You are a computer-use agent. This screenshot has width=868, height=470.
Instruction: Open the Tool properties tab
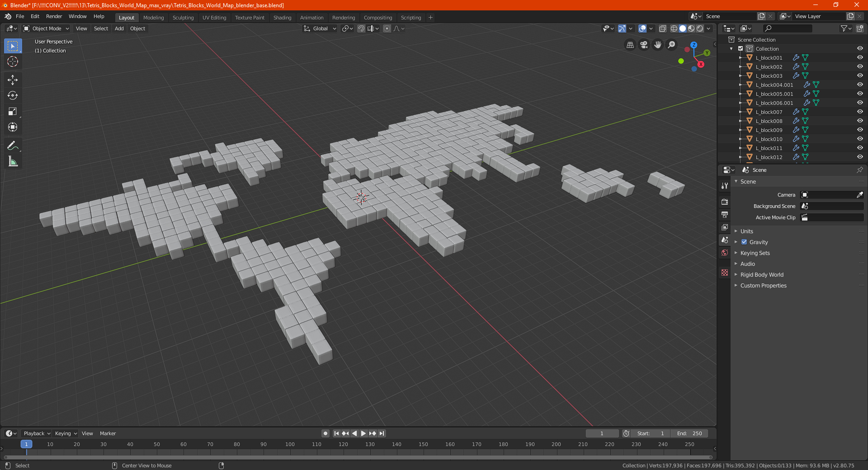(x=725, y=186)
